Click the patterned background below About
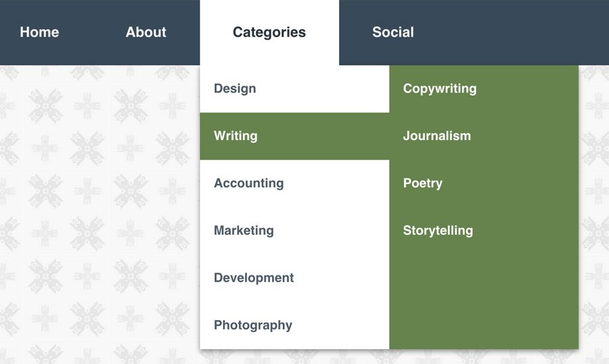 pos(145,203)
